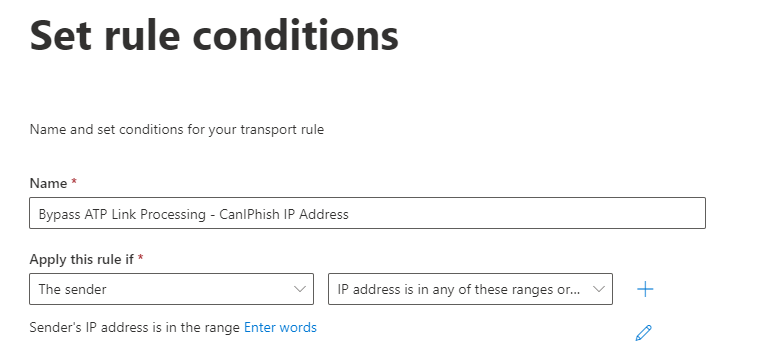Viewport: 777px width, 360px height.
Task: Edit the IP range with pencil icon
Action: click(x=643, y=333)
